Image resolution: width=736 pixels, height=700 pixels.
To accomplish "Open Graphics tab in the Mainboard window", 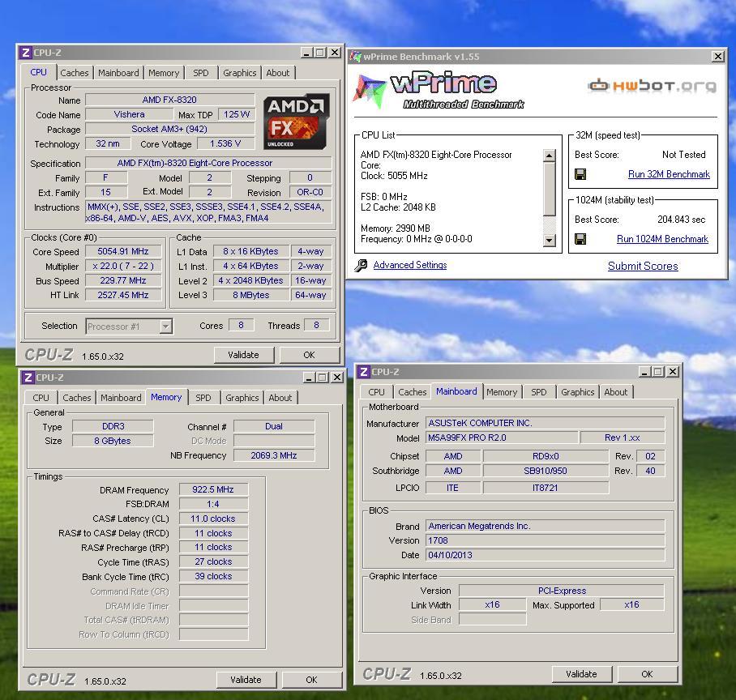I will (x=577, y=392).
